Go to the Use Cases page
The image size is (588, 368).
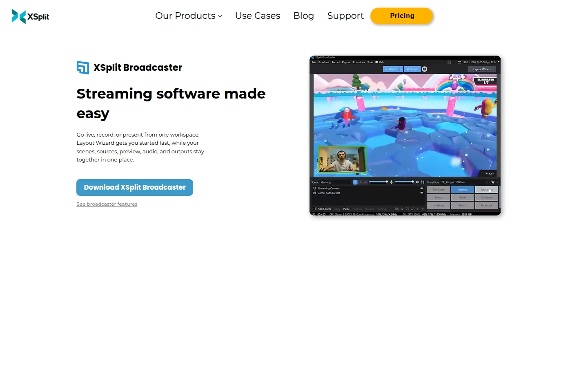tap(258, 16)
